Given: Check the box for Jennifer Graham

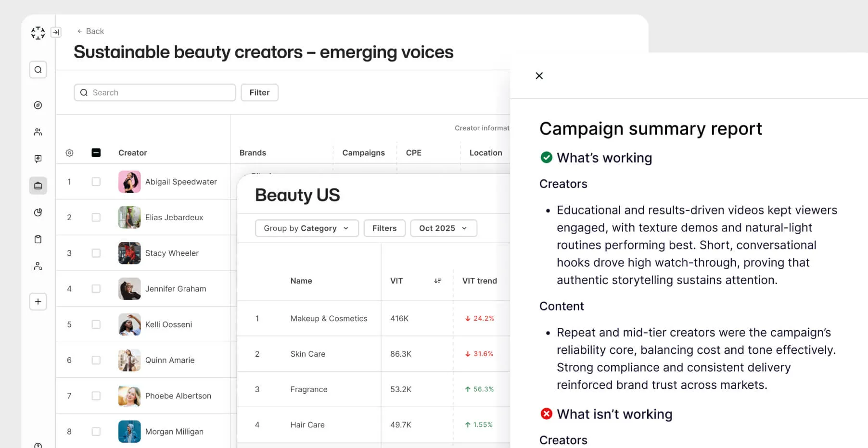Looking at the screenshot, I should click(x=96, y=289).
